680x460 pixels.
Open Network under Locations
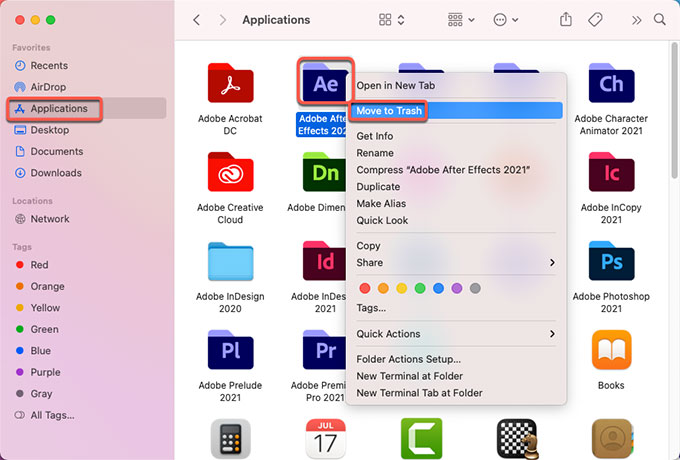click(87, 219)
